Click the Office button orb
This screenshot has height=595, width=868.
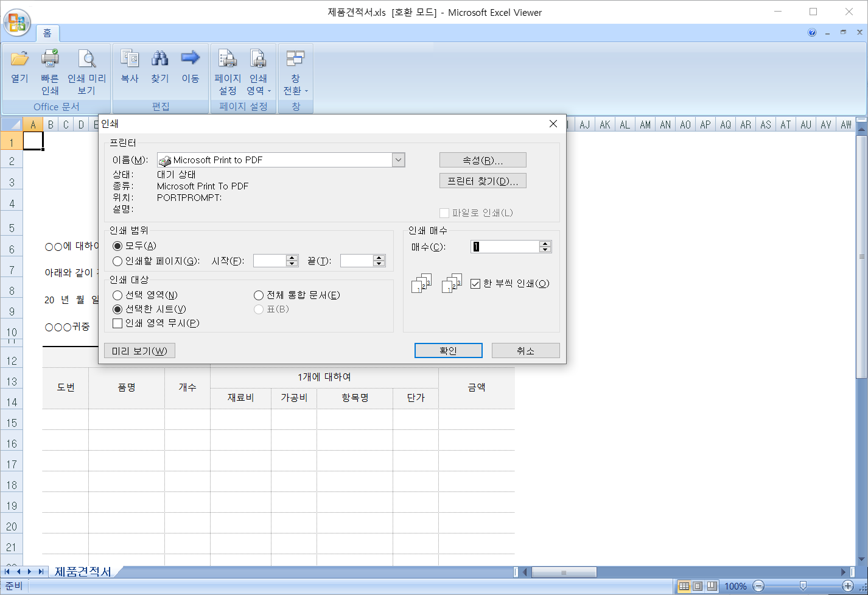(x=17, y=23)
